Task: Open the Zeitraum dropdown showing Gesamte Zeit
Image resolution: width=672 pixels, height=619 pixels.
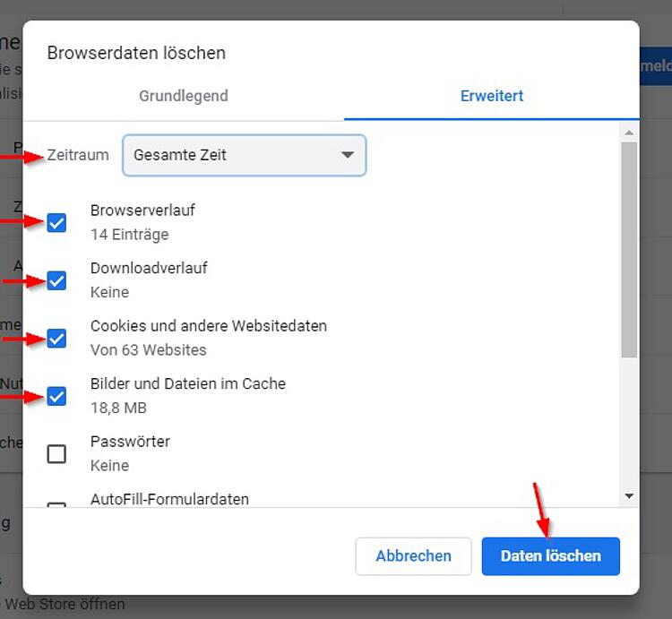Action: [x=245, y=155]
